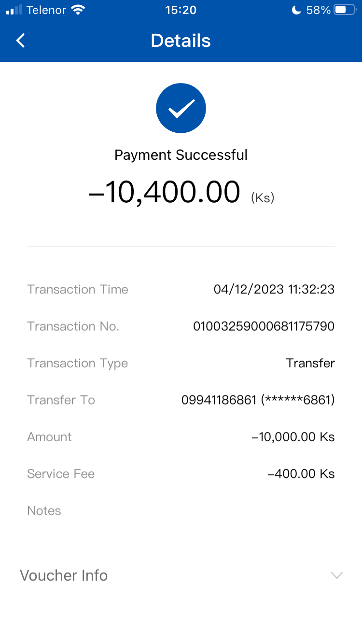The height and width of the screenshot is (644, 362).
Task: Tap the Details header title
Action: click(x=181, y=41)
